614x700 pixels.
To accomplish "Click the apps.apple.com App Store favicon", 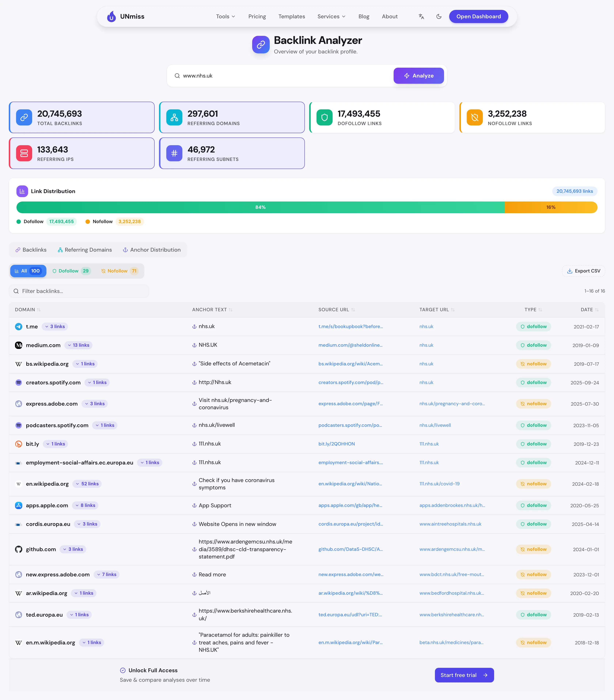I will (x=18, y=505).
